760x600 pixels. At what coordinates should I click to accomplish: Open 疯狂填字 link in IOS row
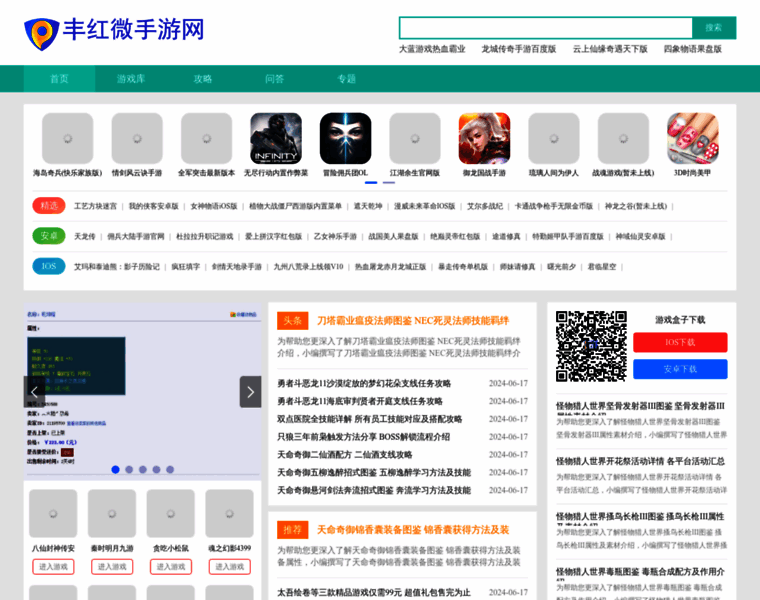[186, 267]
